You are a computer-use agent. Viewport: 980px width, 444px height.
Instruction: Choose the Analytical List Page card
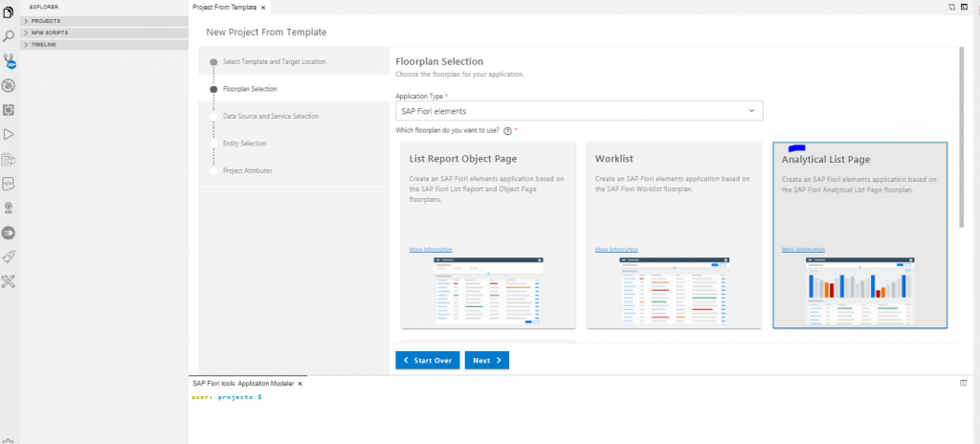point(860,235)
